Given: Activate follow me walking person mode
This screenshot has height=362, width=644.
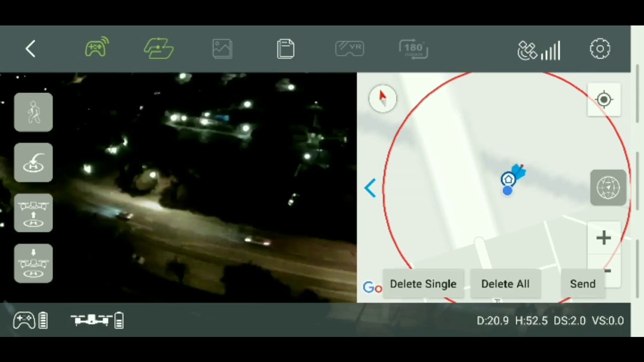Looking at the screenshot, I should (x=33, y=113).
